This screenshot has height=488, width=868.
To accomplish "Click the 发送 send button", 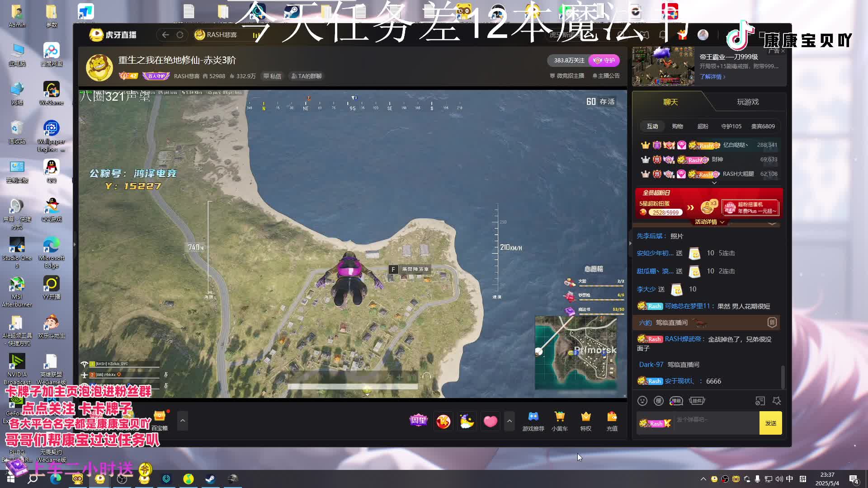I will click(x=771, y=423).
